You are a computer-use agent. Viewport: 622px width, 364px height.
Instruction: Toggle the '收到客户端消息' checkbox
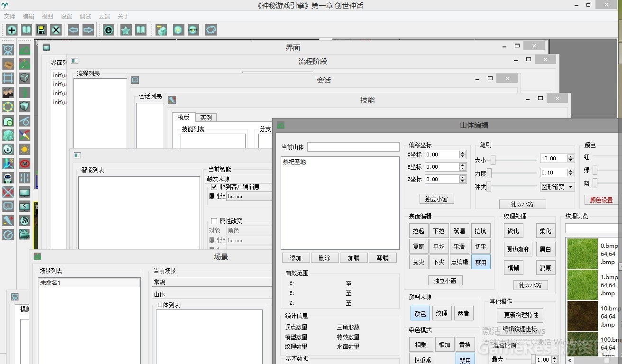tap(214, 187)
